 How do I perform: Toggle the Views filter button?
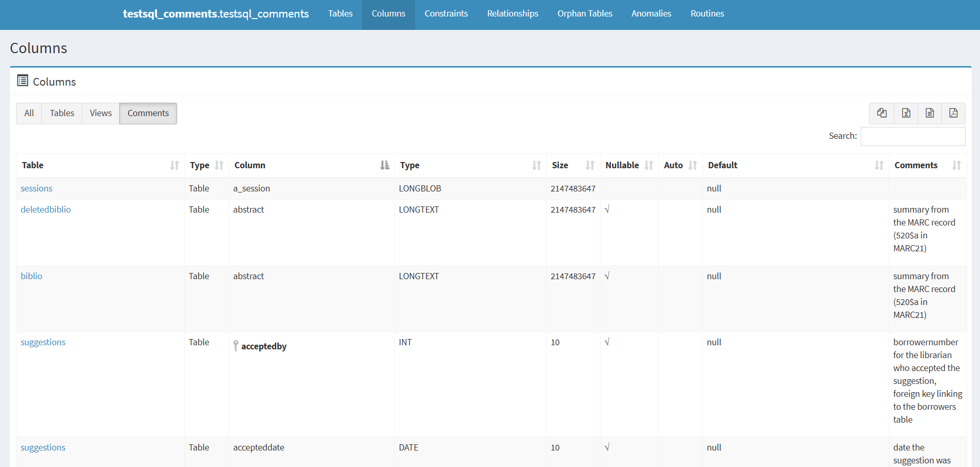[101, 114]
